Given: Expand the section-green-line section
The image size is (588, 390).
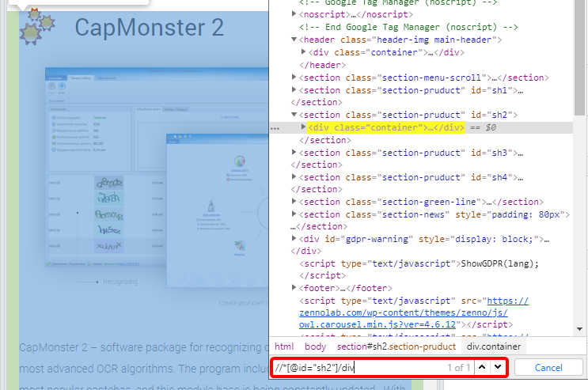Looking at the screenshot, I should click(294, 201).
